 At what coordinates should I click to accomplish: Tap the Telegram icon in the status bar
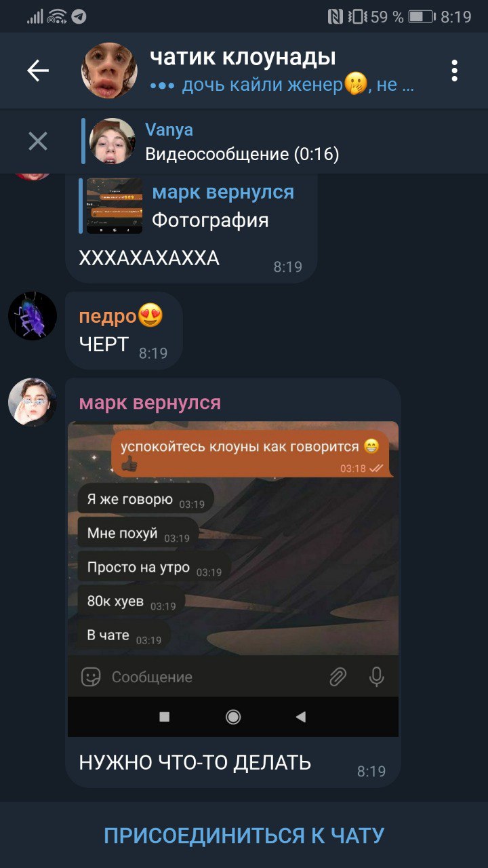[x=79, y=17]
